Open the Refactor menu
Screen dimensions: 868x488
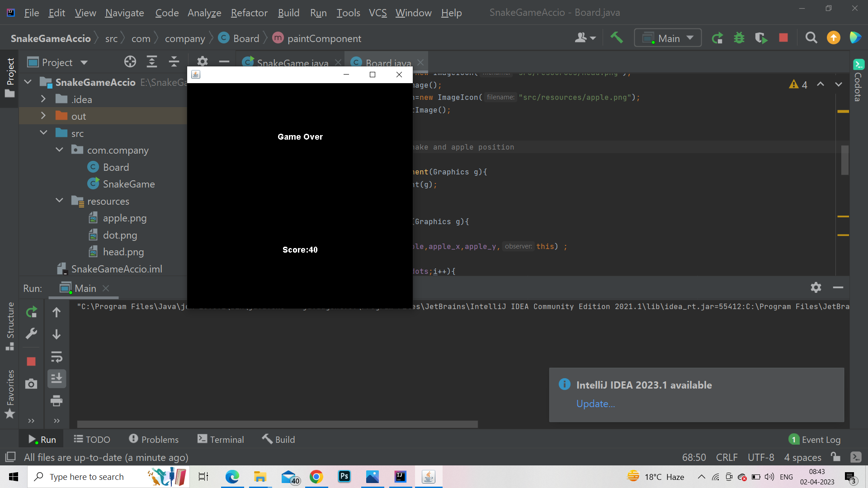[x=249, y=13]
